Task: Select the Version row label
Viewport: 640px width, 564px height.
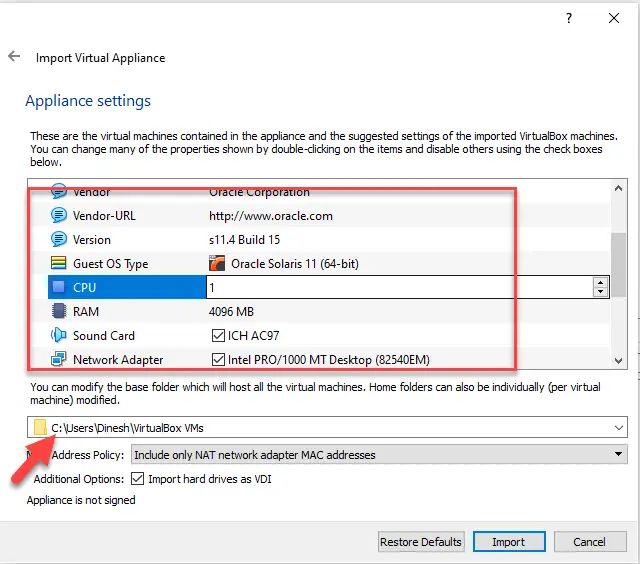Action: click(x=92, y=240)
